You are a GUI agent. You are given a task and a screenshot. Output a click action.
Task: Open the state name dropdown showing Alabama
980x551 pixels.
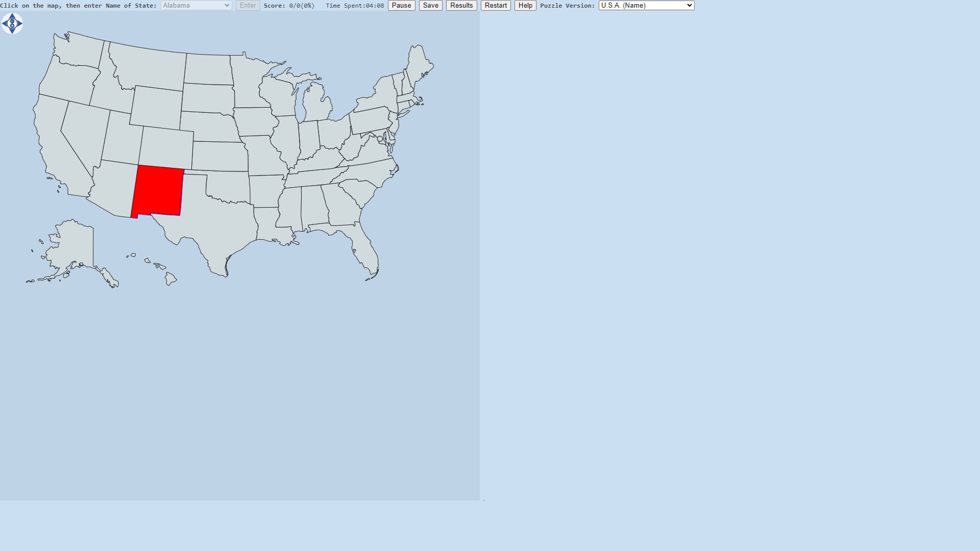196,6
